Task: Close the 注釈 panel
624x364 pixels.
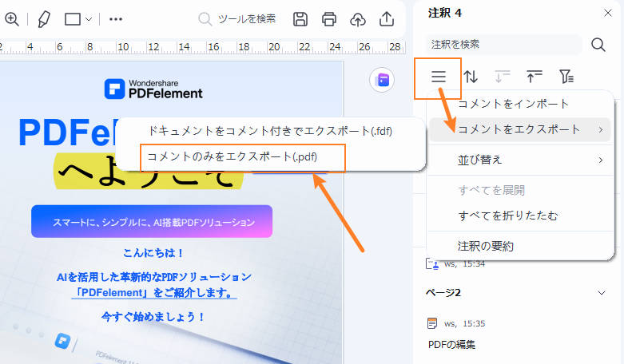Action: point(608,13)
